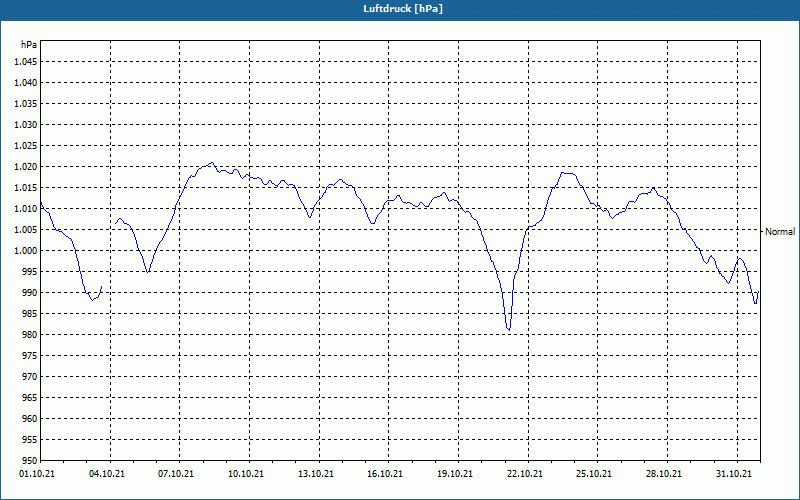Click the 980 axis label
800x500 pixels.
pyautogui.click(x=30, y=335)
